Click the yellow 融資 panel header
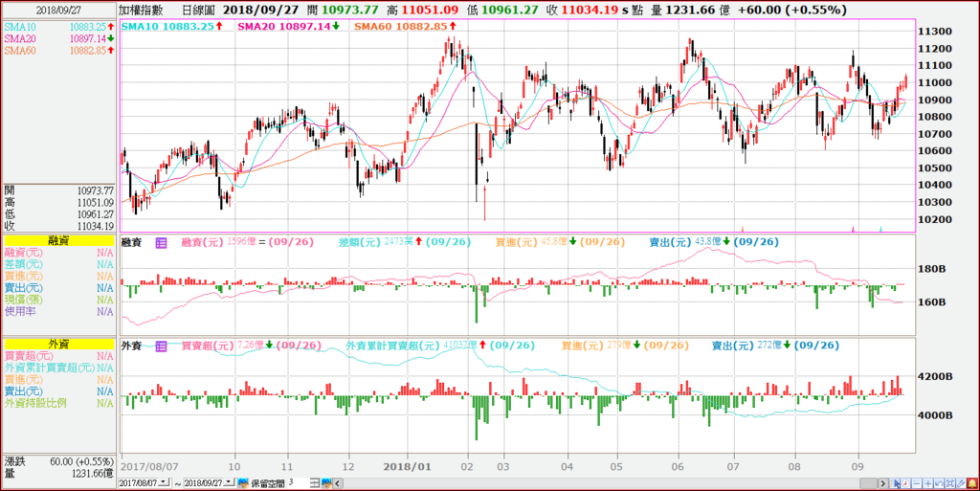The image size is (980, 491). pyautogui.click(x=58, y=241)
